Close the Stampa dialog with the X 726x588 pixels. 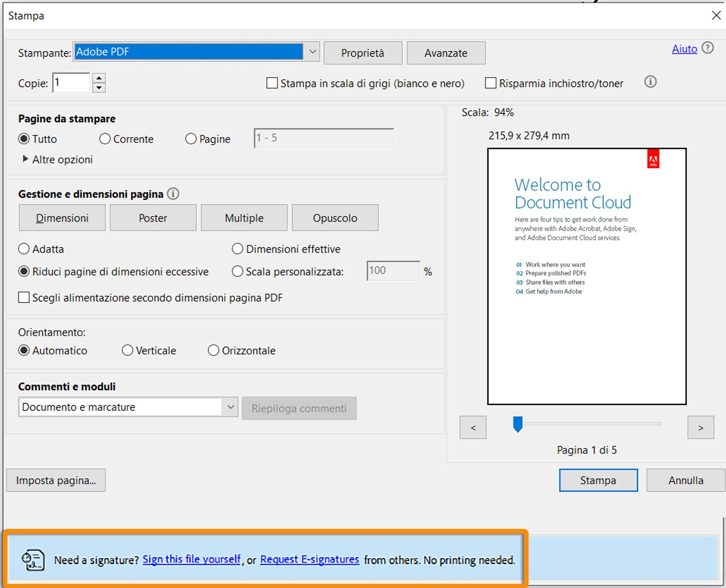[716, 16]
